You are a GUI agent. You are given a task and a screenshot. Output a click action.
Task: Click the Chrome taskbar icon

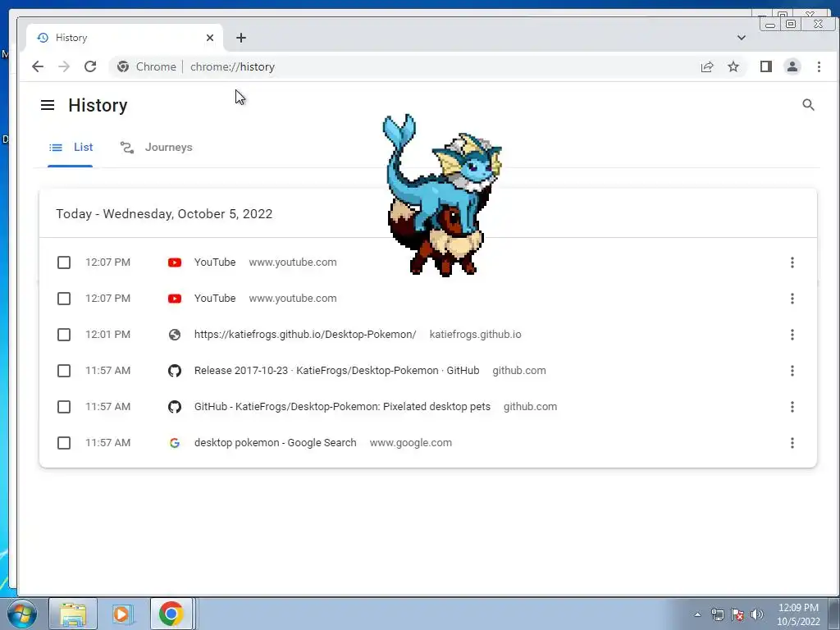[x=171, y=614]
